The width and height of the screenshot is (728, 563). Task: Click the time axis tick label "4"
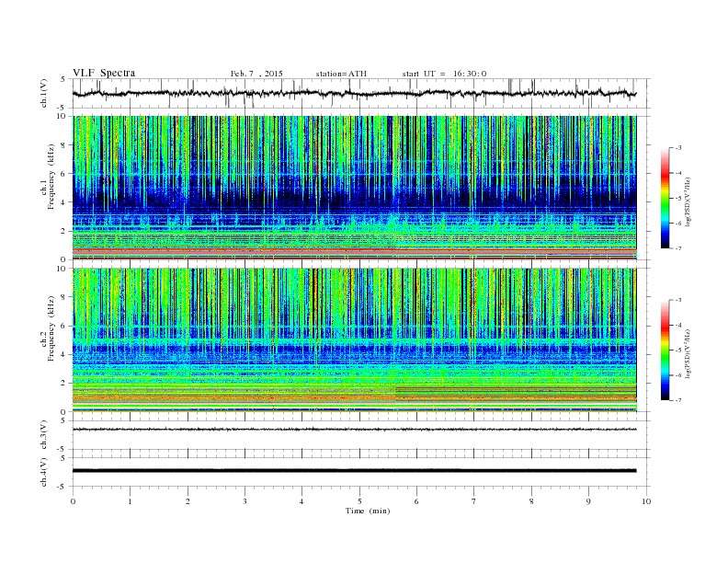(301, 501)
